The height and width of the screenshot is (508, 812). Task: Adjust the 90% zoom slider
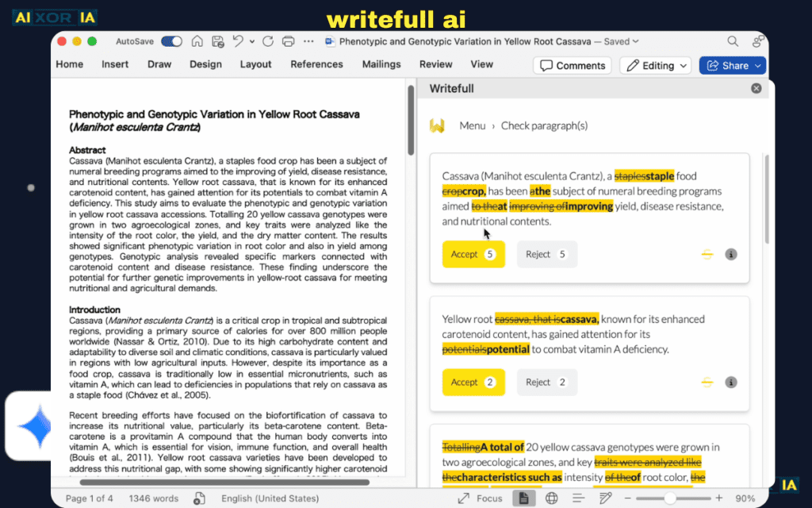(x=670, y=498)
